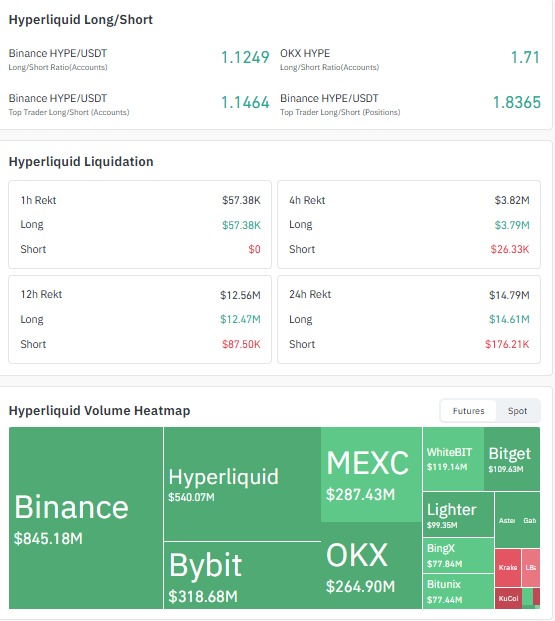Image resolution: width=555 pixels, height=621 pixels.
Task: Click the 24h Rekt label
Action: tap(310, 295)
